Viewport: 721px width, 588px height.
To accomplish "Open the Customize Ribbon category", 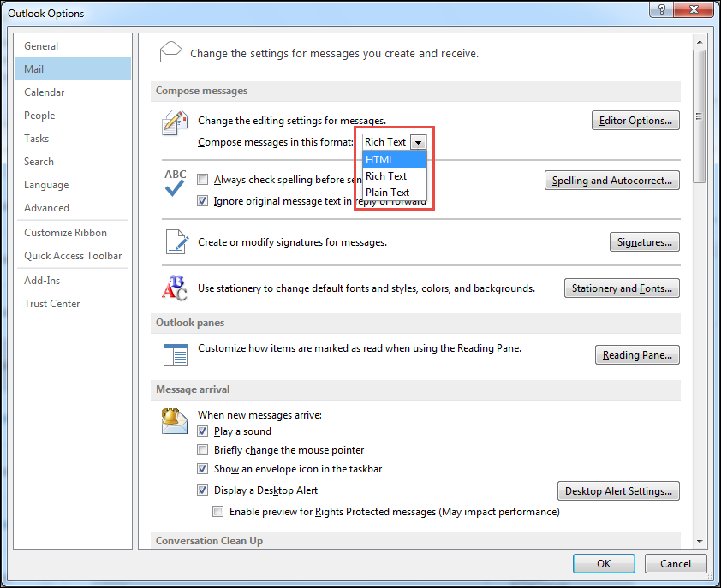I will (73, 233).
